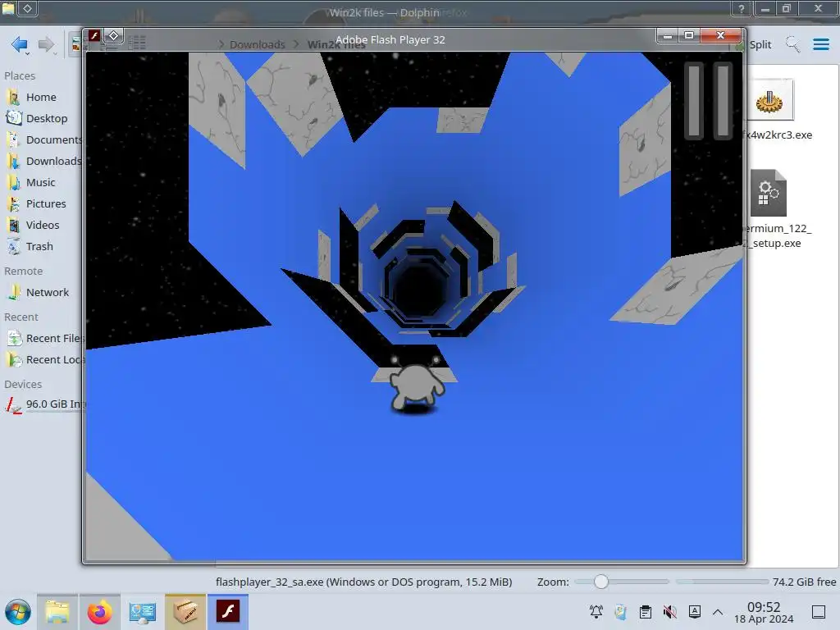Toggle the Flash Player on-all-desktops pin

[x=113, y=36]
